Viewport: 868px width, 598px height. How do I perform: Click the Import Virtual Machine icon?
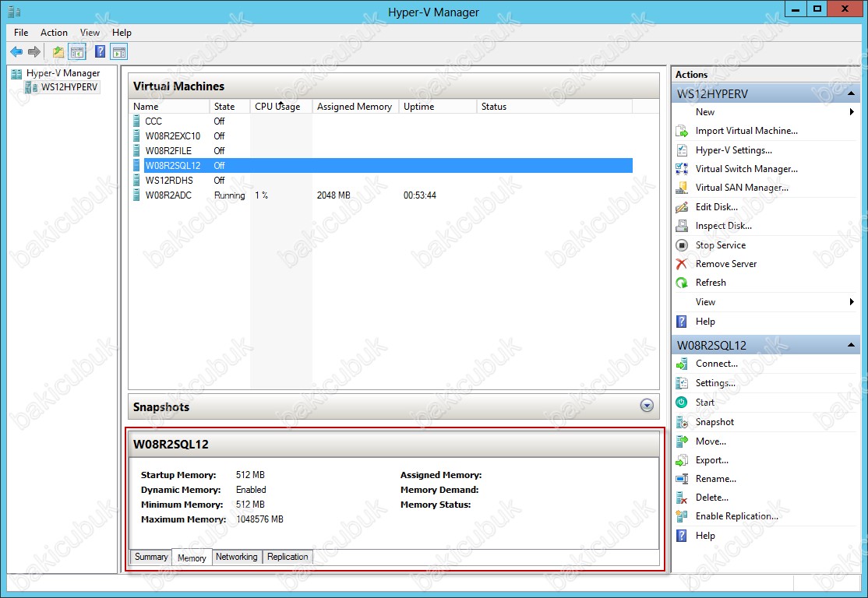point(682,131)
